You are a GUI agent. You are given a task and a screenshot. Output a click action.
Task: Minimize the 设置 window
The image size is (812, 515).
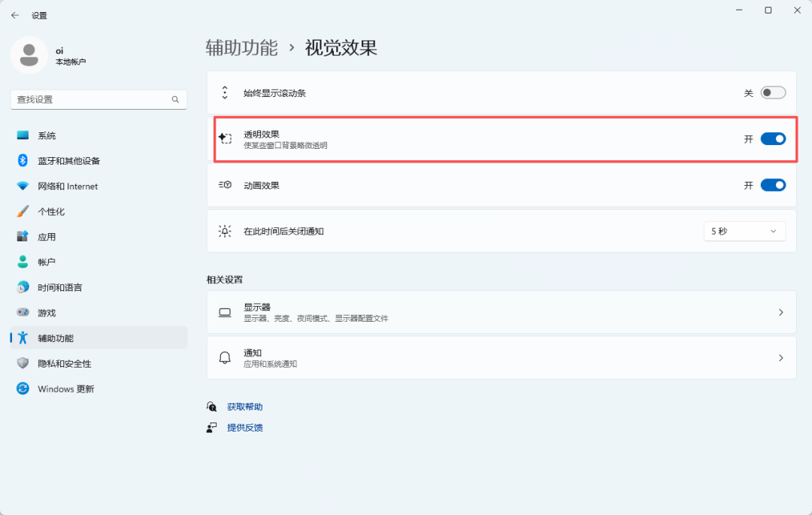click(x=739, y=11)
